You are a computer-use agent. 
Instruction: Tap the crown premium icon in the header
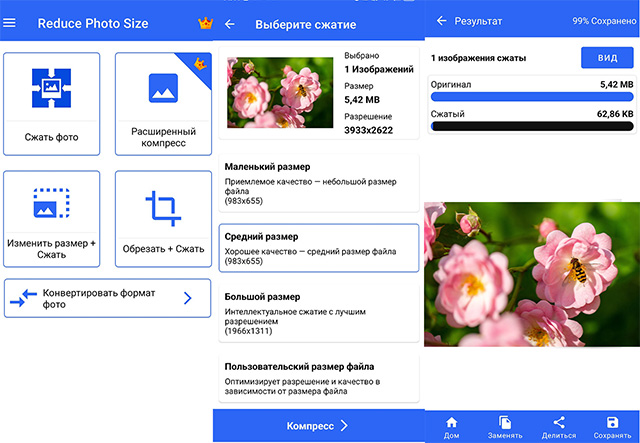coord(205,23)
